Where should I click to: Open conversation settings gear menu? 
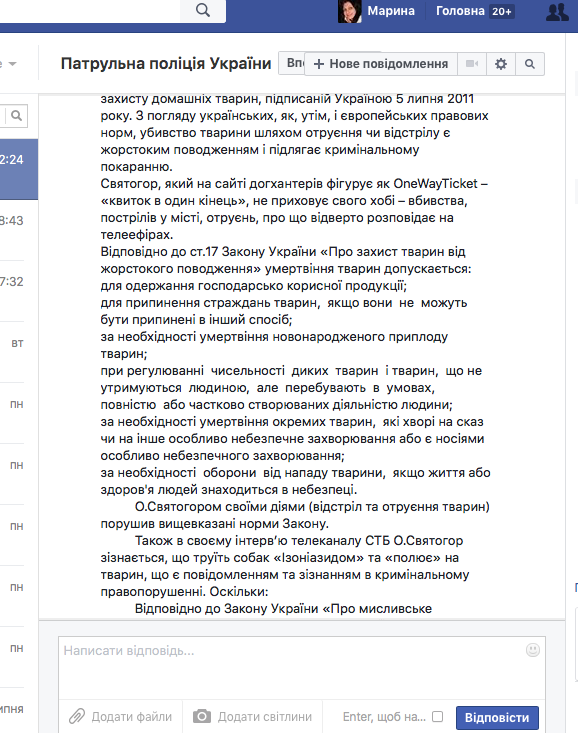[x=501, y=64]
